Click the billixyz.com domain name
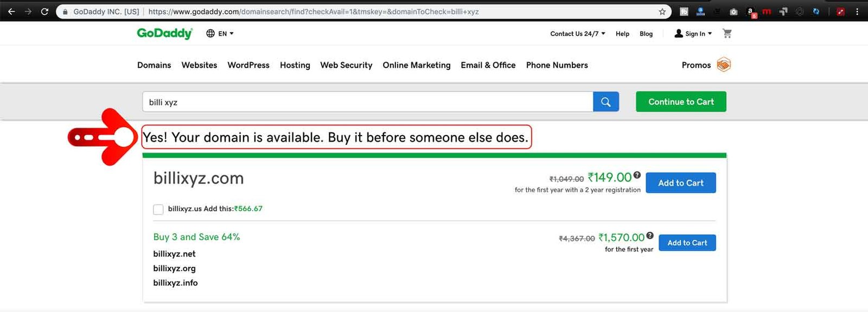 tap(199, 178)
